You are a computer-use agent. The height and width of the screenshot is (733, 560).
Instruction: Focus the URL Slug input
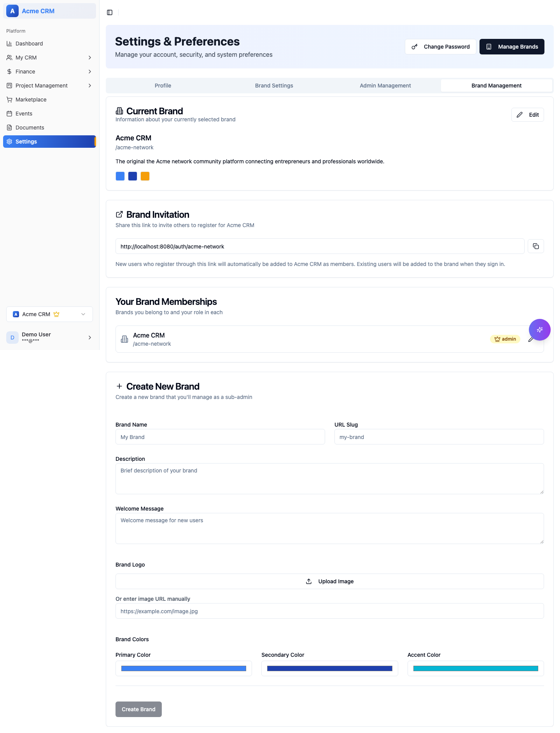pos(439,437)
